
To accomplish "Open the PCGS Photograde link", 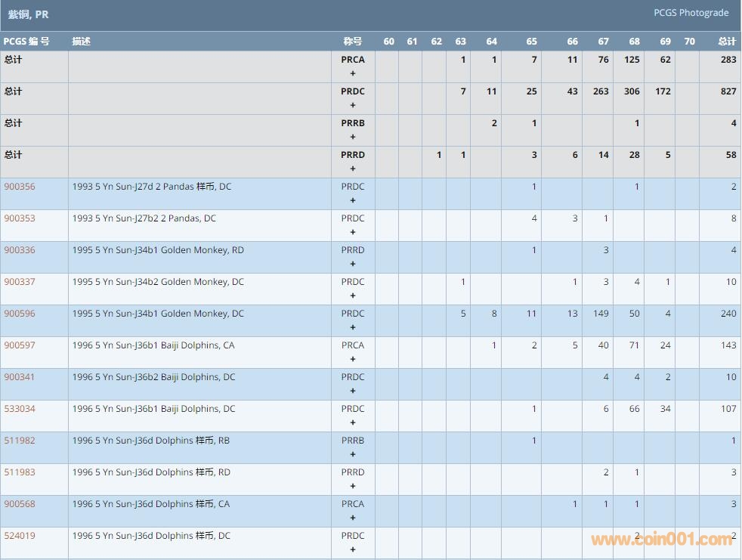I will [x=691, y=13].
